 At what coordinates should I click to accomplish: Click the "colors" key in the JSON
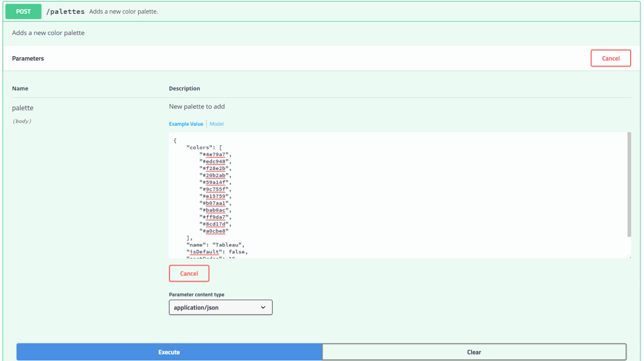[199, 147]
